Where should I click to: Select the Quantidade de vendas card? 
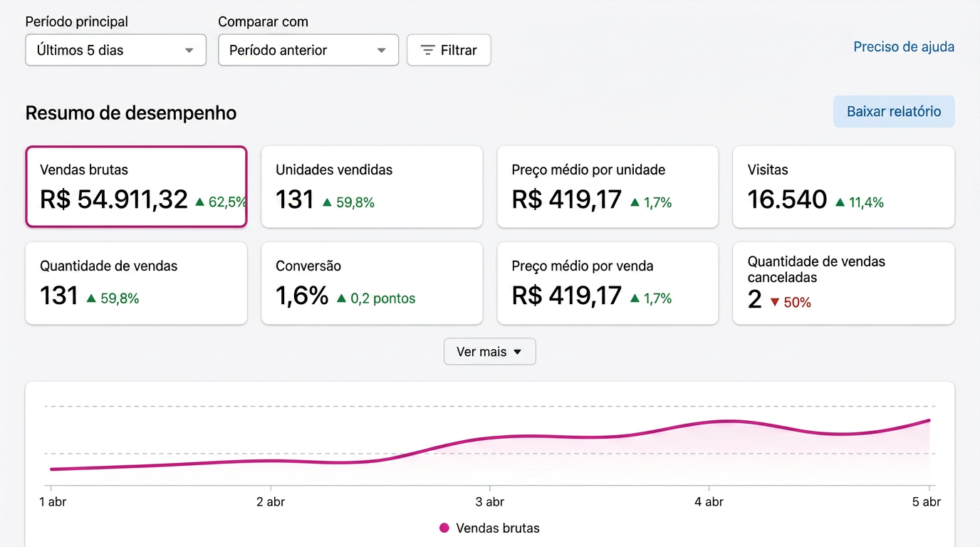pos(136,283)
